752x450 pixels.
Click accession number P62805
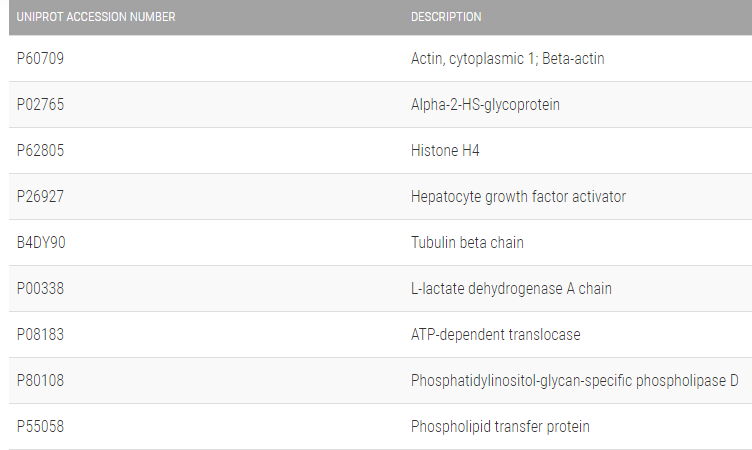pos(41,151)
